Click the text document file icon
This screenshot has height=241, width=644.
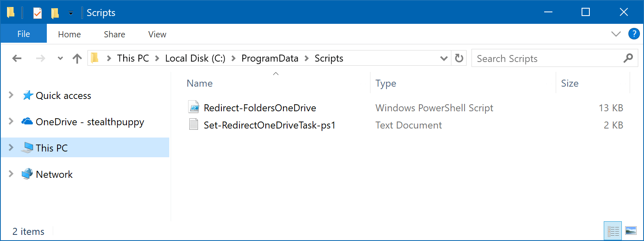click(193, 124)
